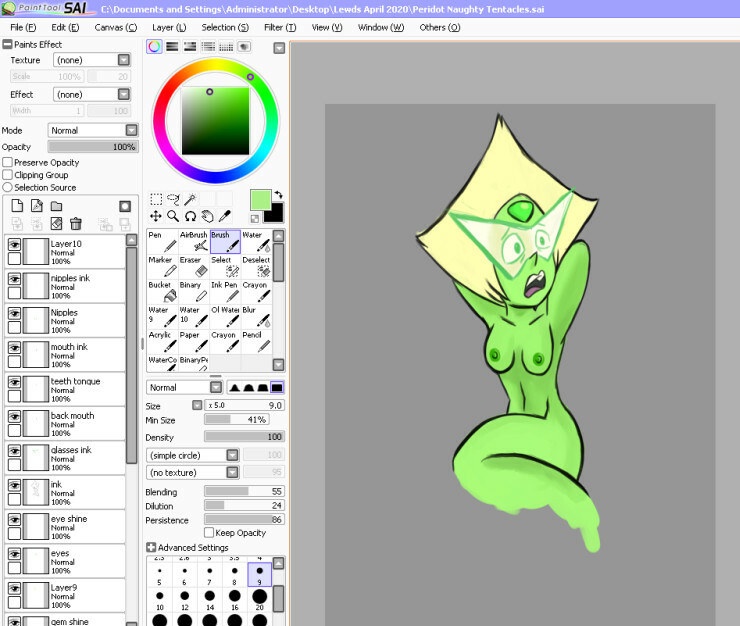Toggle visibility of eye shine layer
Screen dimensions: 740x626
click(14, 520)
